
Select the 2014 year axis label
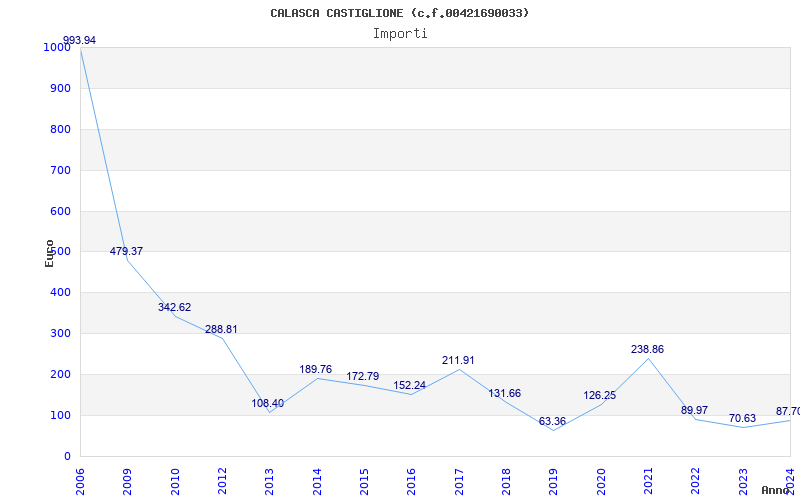point(316,481)
